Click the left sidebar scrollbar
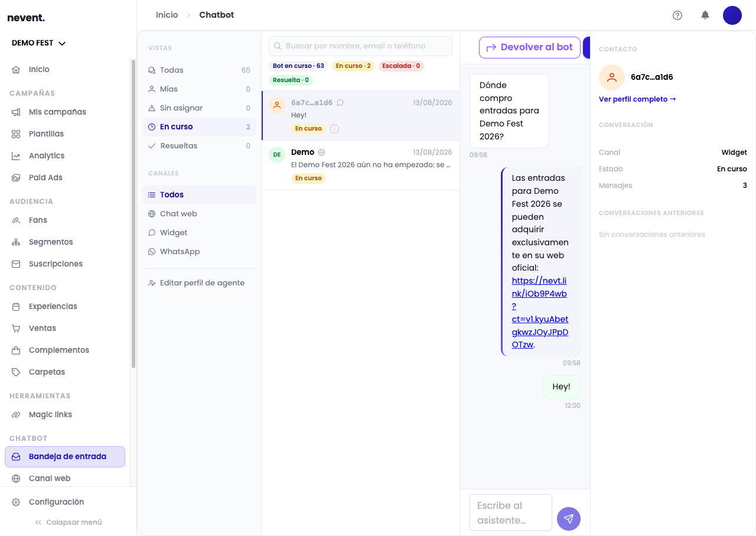756x536 pixels. pos(133,213)
